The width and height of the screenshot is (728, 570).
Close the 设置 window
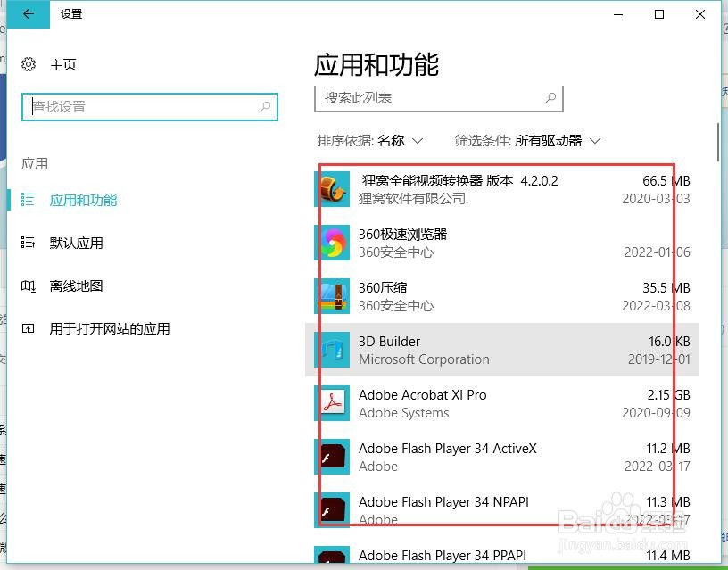coord(700,14)
